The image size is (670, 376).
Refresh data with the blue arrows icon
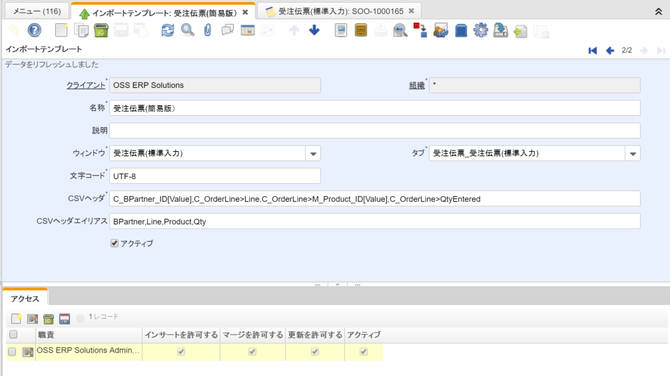pos(168,30)
